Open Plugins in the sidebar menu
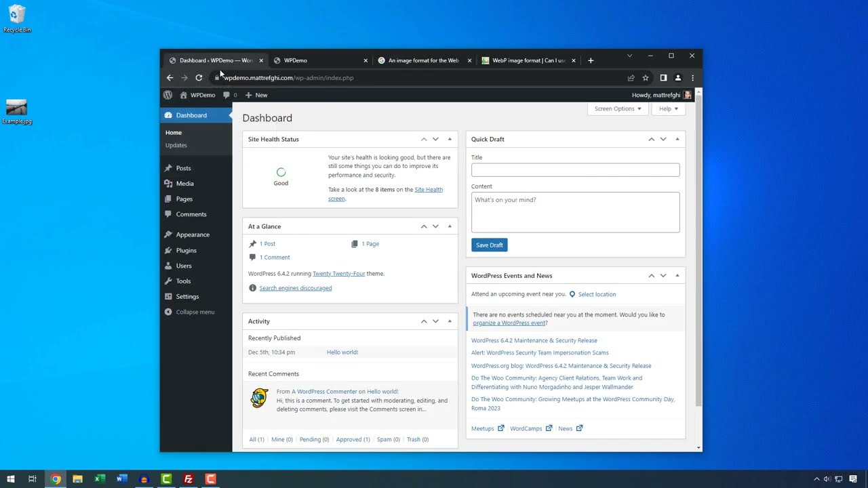 coord(186,250)
